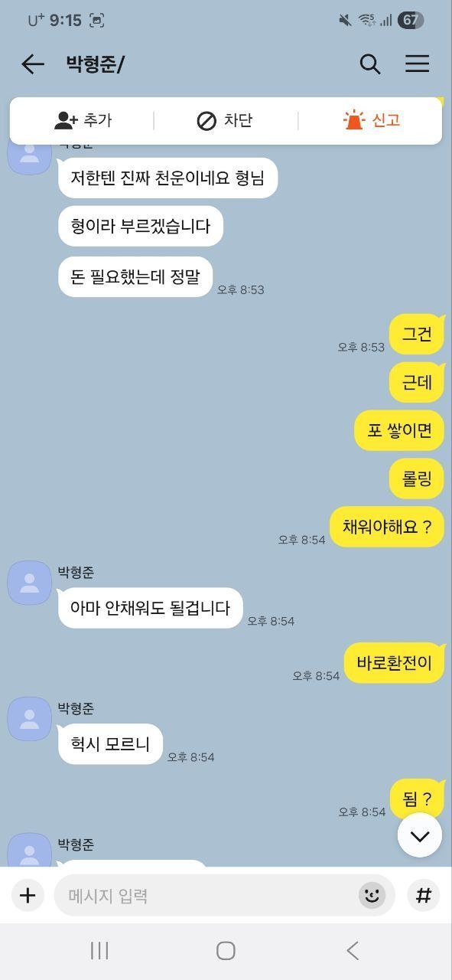Tap the 박형준/ chat title
Viewport: 452px width, 980px height.
click(96, 64)
